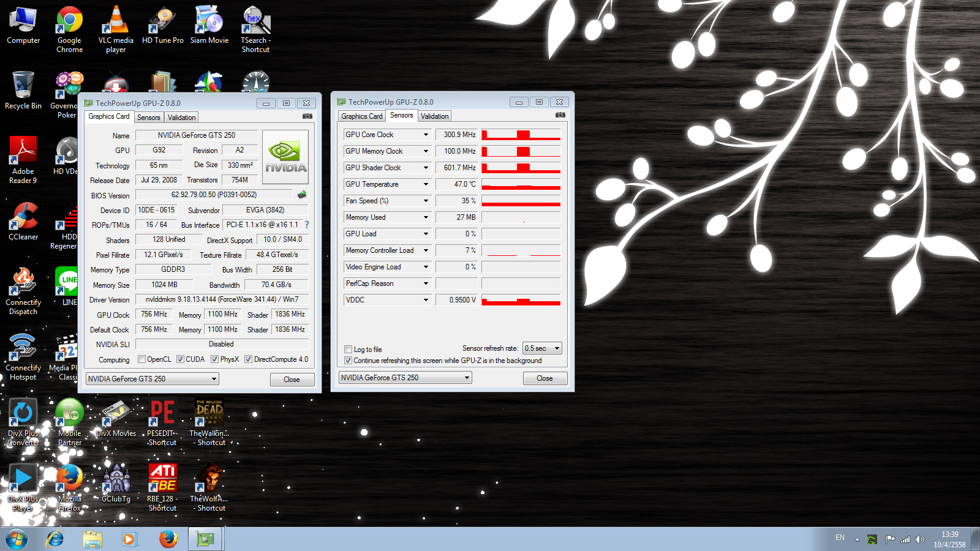The height and width of the screenshot is (551, 980).
Task: Open the Sensor refresh rate dropdown
Action: click(542, 348)
